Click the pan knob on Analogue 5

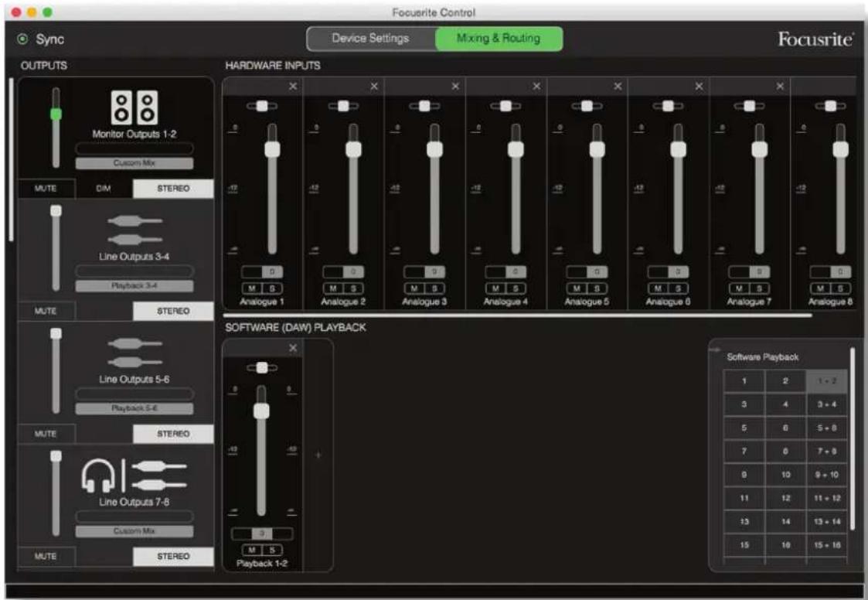pyautogui.click(x=587, y=106)
